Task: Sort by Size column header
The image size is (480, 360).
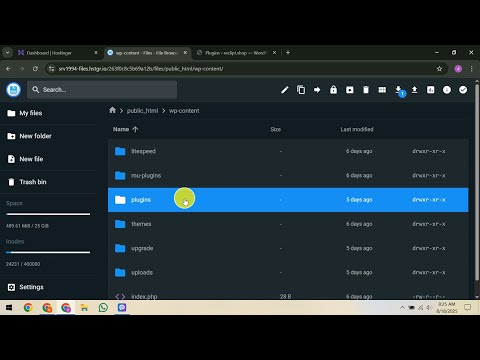Action: 276,129
